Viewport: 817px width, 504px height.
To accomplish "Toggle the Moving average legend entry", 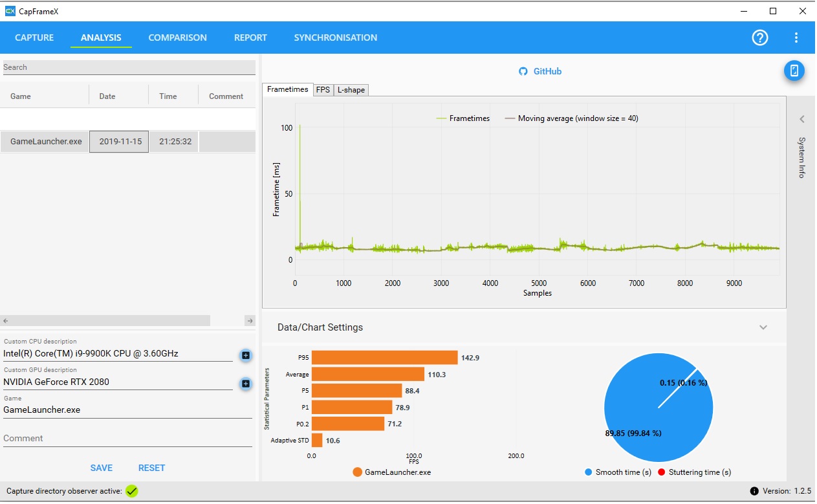I will (571, 118).
